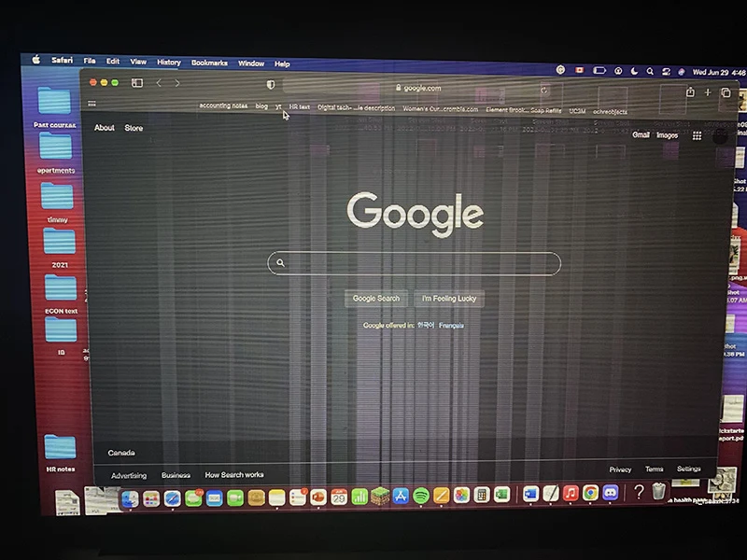This screenshot has width=747, height=560.
Task: Open the Google apps grid
Action: [x=697, y=135]
